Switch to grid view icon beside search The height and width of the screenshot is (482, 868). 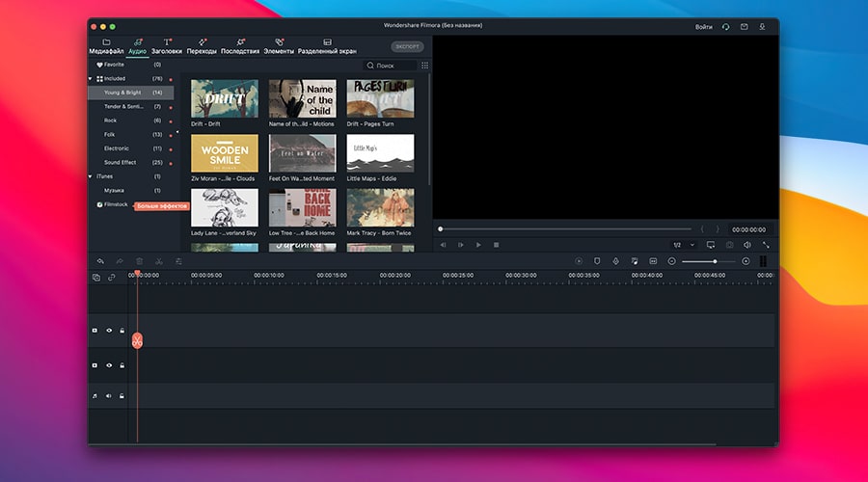(x=424, y=66)
